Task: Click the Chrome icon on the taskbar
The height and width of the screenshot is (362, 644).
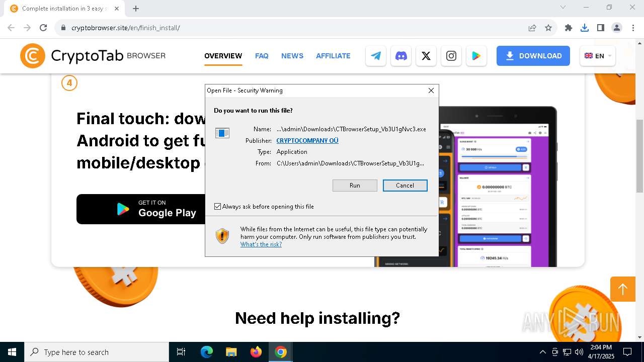Action: 281,352
